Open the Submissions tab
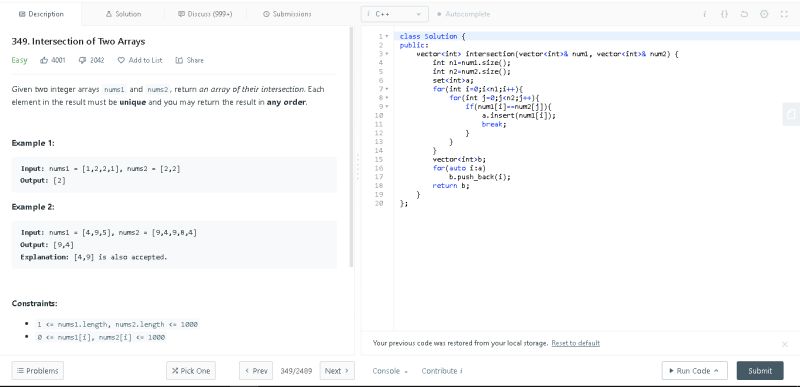The image size is (800, 387). [287, 14]
